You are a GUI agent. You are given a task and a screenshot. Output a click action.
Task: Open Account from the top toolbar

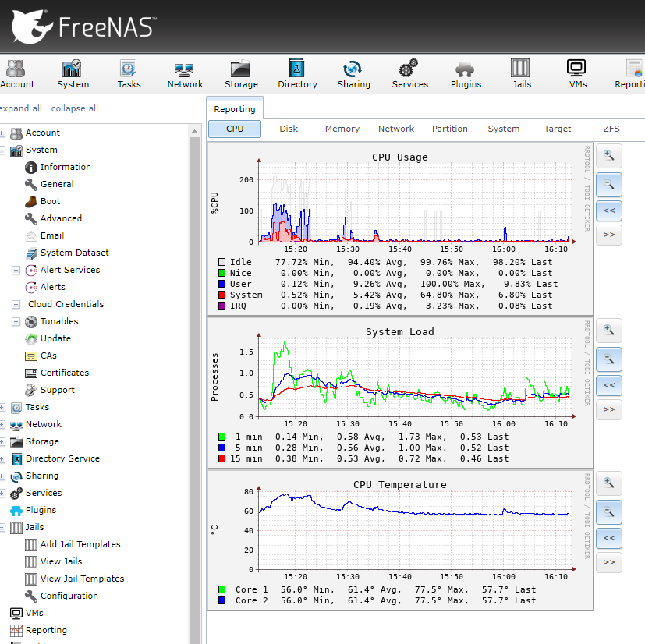pyautogui.click(x=17, y=74)
